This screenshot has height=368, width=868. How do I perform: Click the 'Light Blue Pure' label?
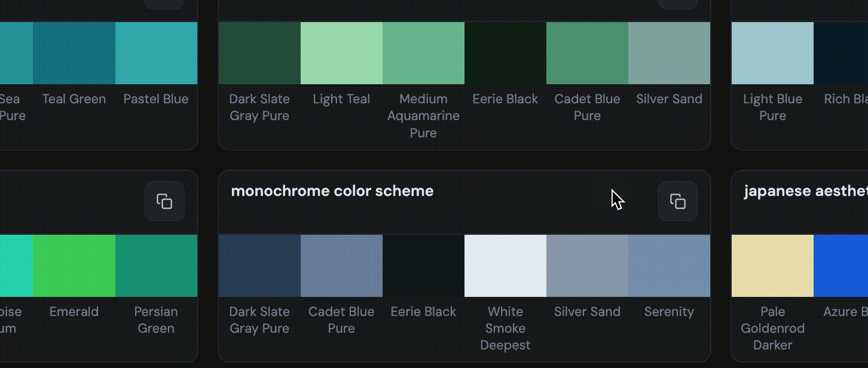(772, 108)
